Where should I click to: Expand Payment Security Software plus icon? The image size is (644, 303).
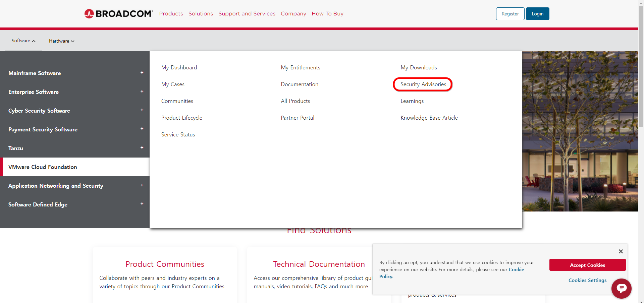click(x=142, y=129)
